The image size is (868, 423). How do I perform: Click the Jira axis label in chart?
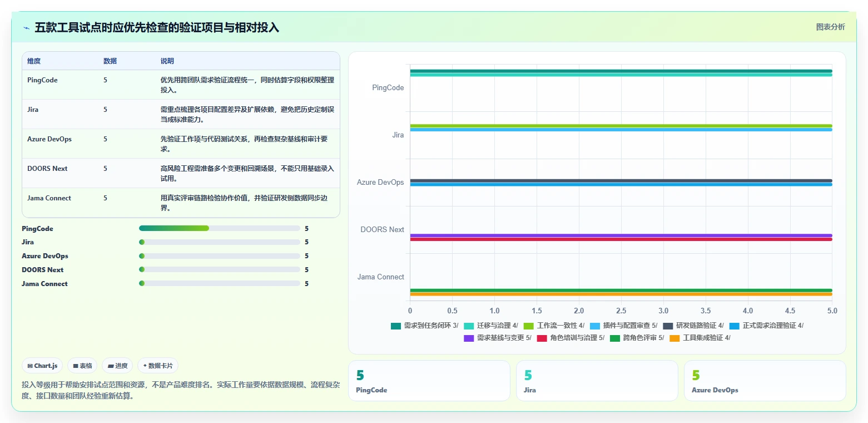[x=398, y=135]
